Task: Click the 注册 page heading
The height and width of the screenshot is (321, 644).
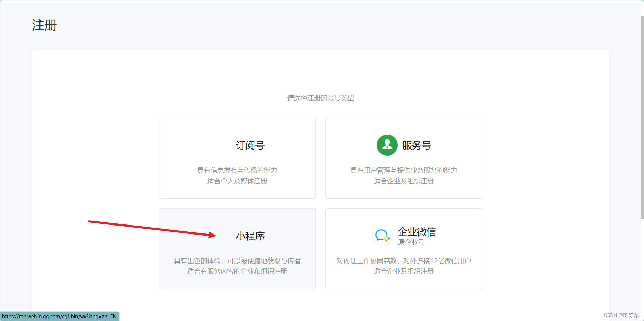Action: (x=44, y=25)
